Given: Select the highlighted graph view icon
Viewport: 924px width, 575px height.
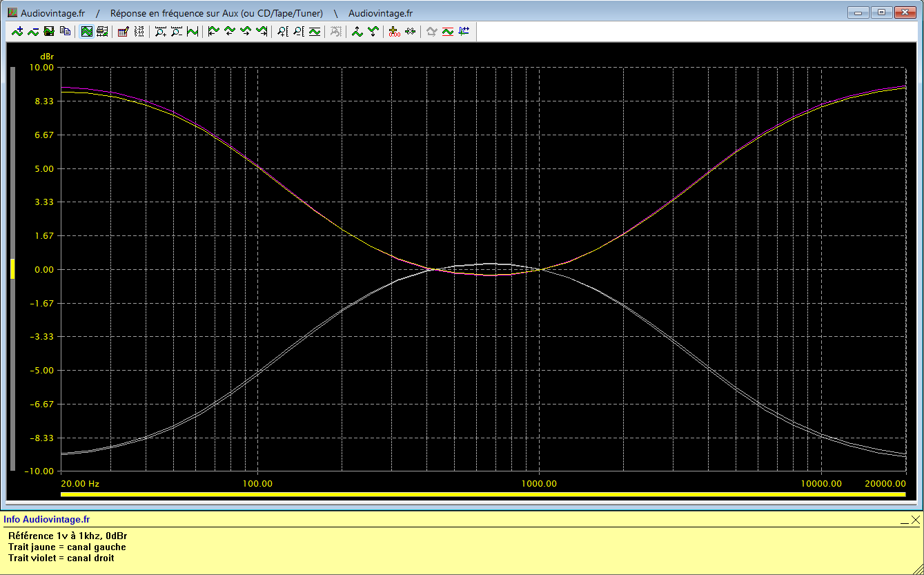Looking at the screenshot, I should tap(87, 31).
